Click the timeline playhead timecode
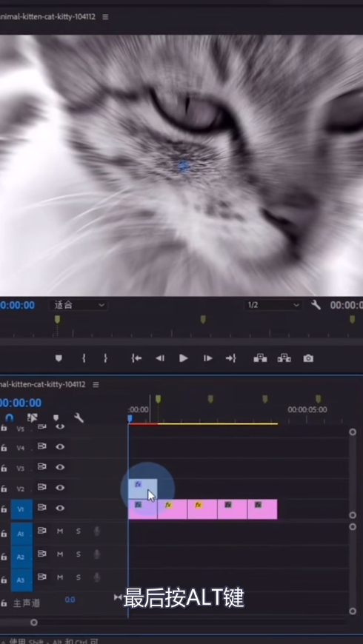 click(x=21, y=403)
